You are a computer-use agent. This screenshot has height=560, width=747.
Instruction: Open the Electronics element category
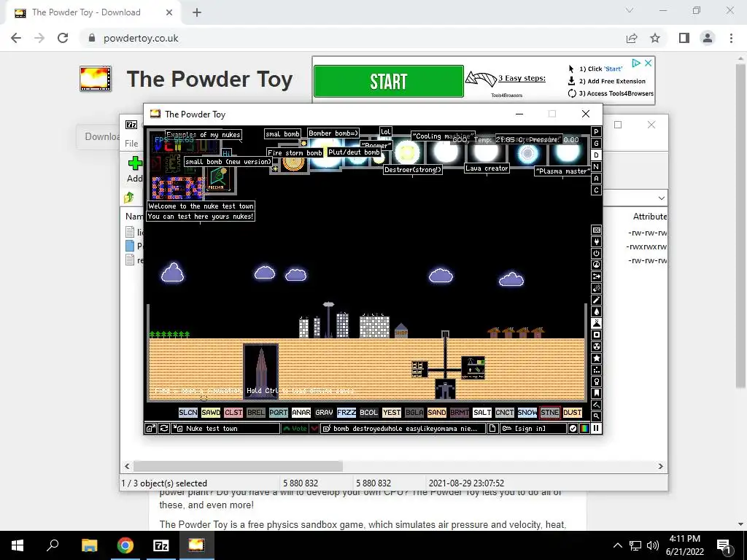tap(596, 242)
